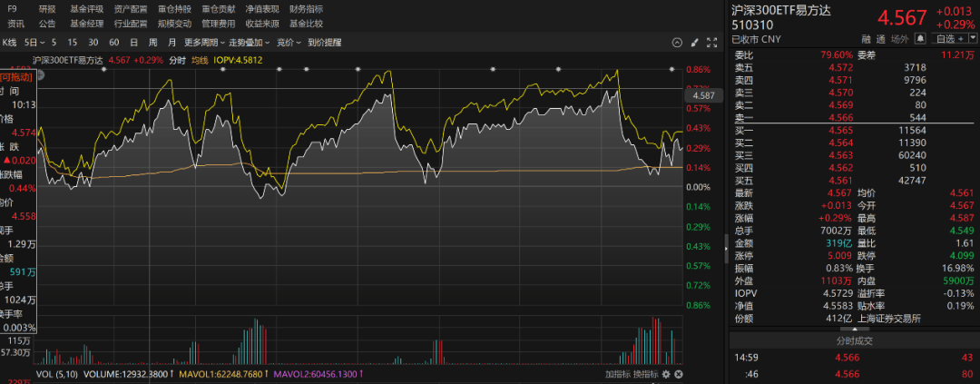Click the price alert bell icon
This screenshot has height=384, width=980.
click(x=921, y=38)
